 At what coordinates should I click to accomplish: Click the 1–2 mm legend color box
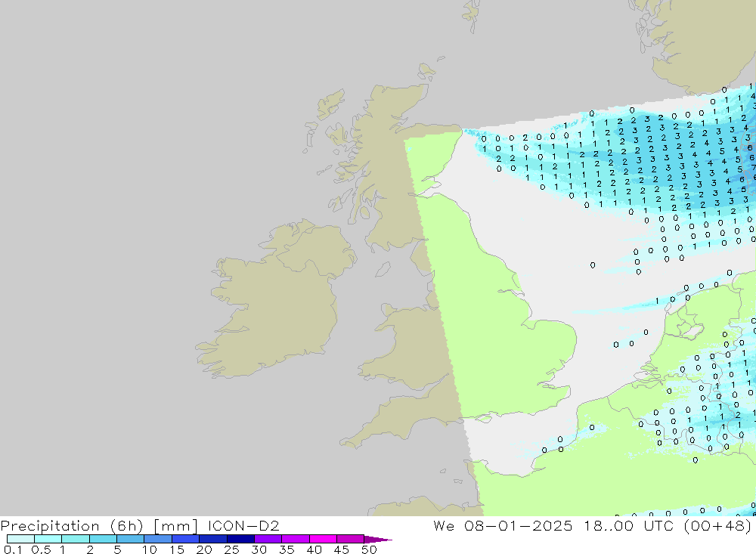pos(76,539)
